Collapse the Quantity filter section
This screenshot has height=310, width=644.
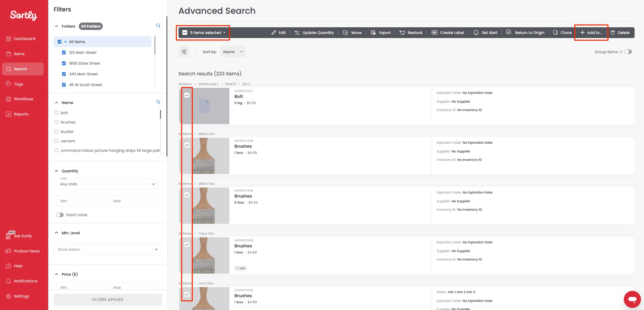[x=57, y=171]
